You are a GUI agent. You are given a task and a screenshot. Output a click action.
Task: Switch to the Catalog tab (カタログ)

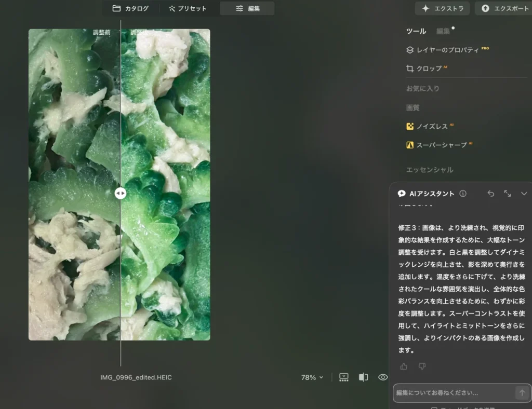pyautogui.click(x=130, y=8)
